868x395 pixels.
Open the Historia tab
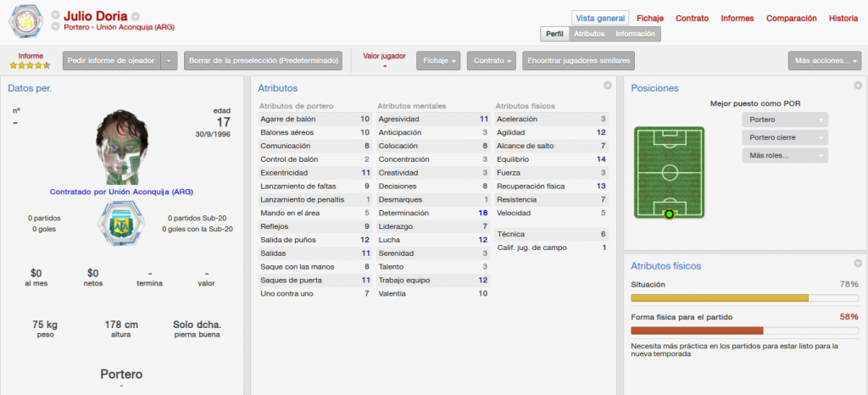click(x=843, y=19)
